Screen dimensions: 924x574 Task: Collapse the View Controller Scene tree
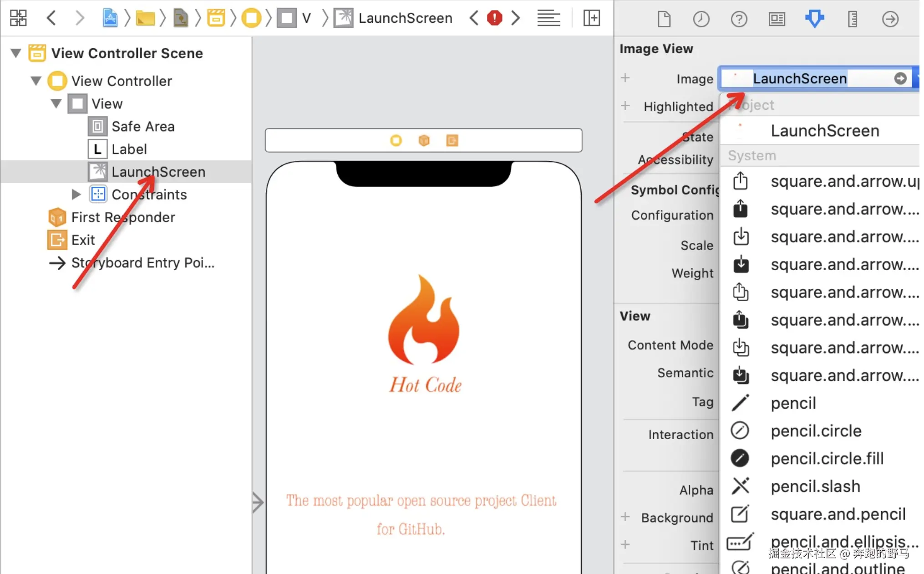(x=16, y=53)
